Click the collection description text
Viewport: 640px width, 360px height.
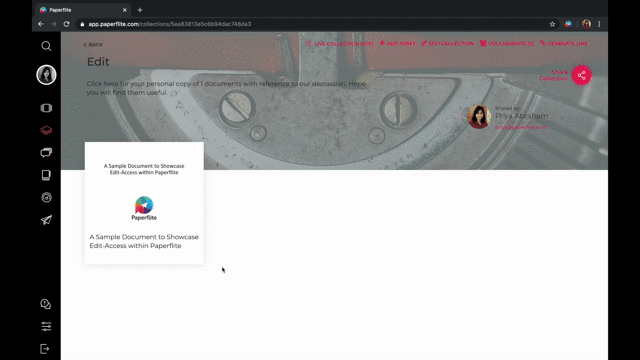pyautogui.click(x=226, y=88)
